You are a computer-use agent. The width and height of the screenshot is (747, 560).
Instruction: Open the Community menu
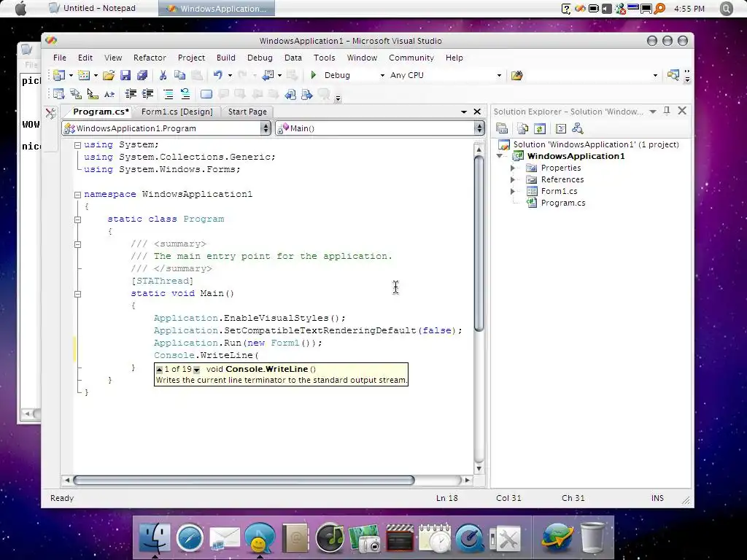(411, 58)
